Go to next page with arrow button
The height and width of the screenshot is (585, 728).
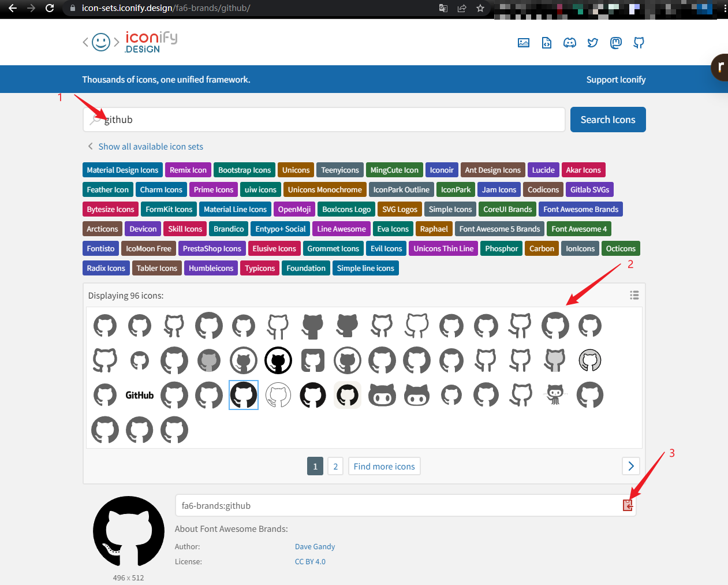[x=630, y=466]
